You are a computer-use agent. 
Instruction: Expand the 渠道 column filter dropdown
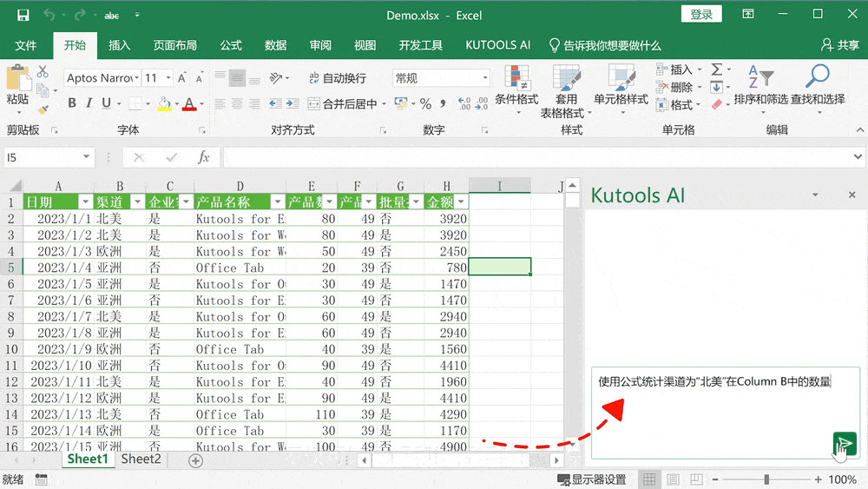[137, 202]
